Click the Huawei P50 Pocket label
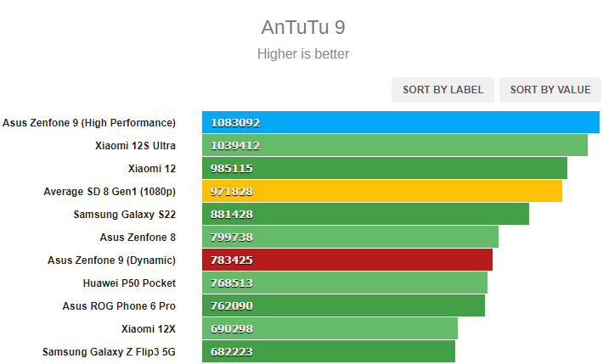The height and width of the screenshot is (364, 603). click(129, 283)
